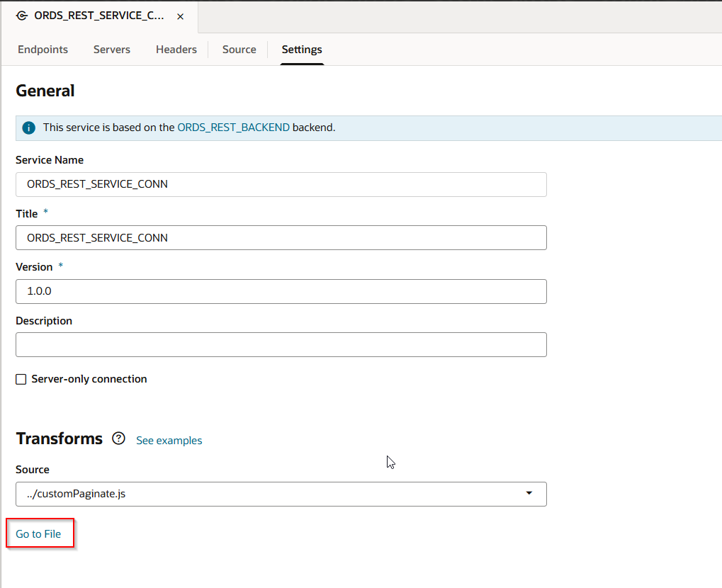Open the ORDS_REST_BACKEND backend link
The width and height of the screenshot is (722, 588).
click(233, 128)
